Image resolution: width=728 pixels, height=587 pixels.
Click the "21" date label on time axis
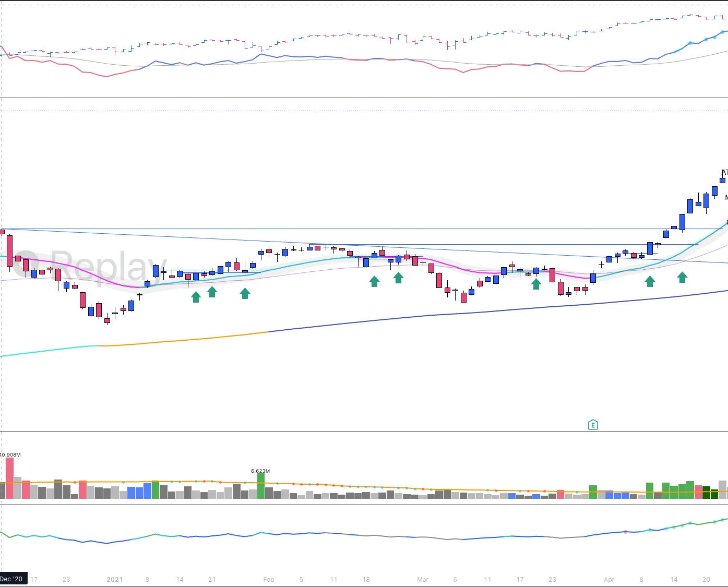[x=212, y=579]
